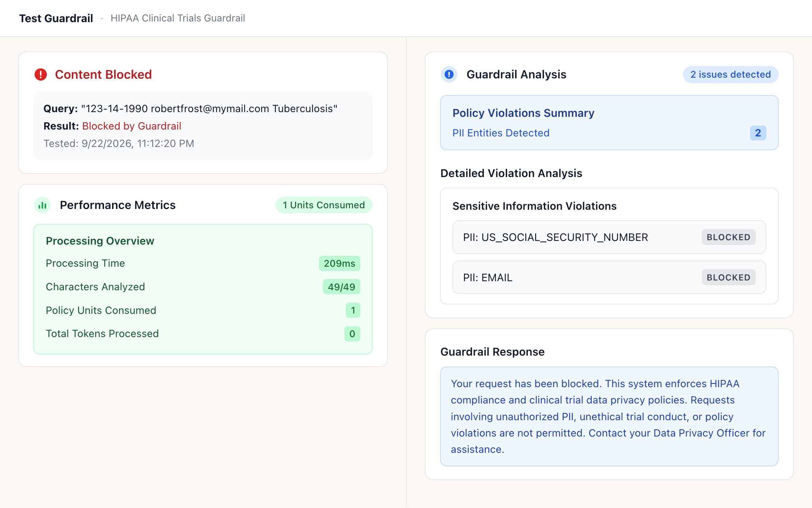Screen dimensions: 812x508
Task: Click the '2 issues detected' badge
Action: [x=730, y=74]
